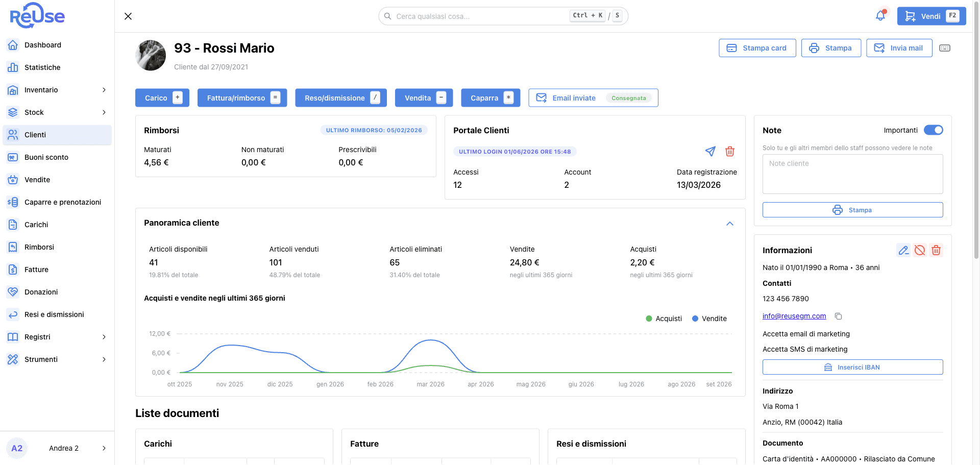Go to Buoni sconto section
Viewport: 980px width, 465px height.
pyautogui.click(x=57, y=157)
